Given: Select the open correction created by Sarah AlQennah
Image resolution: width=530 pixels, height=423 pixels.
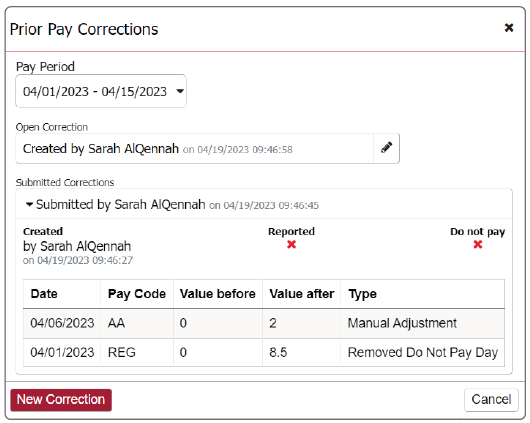Looking at the screenshot, I should (x=194, y=148).
